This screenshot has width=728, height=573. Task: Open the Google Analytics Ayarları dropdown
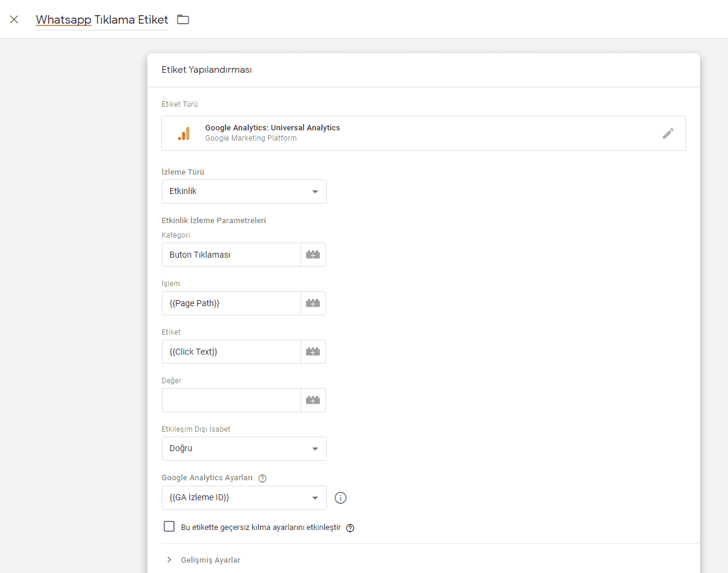coord(244,498)
